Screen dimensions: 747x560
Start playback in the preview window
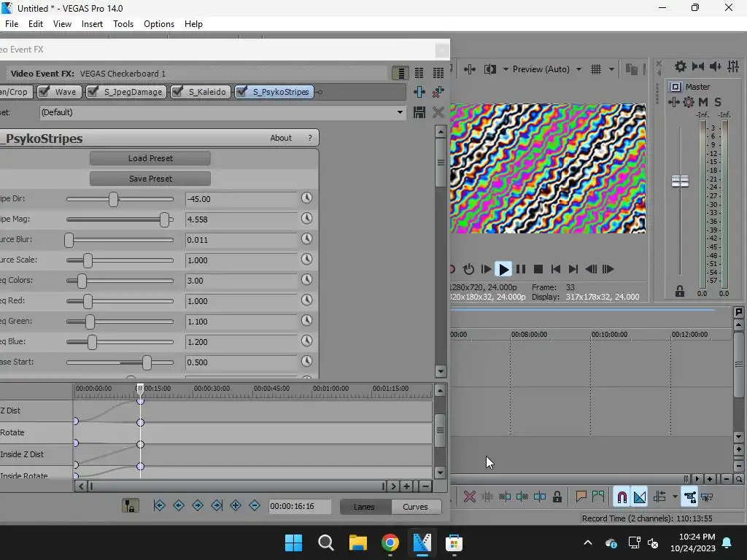(x=503, y=269)
